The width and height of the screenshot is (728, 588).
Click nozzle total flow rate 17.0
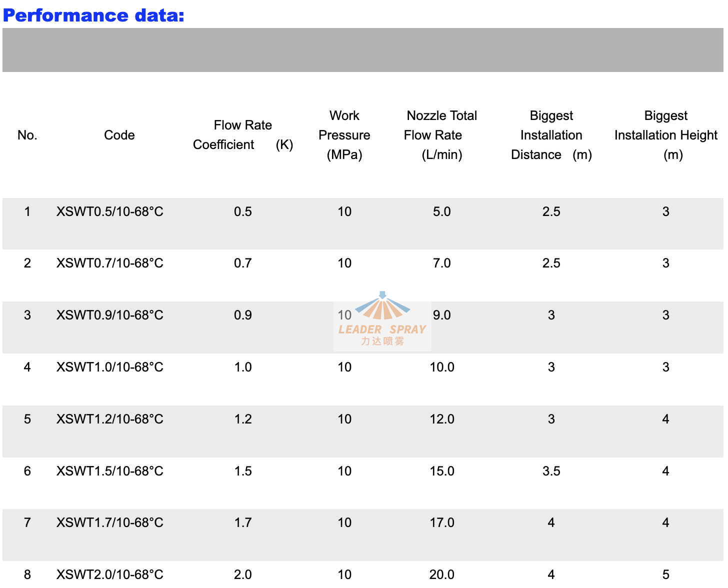tap(442, 522)
